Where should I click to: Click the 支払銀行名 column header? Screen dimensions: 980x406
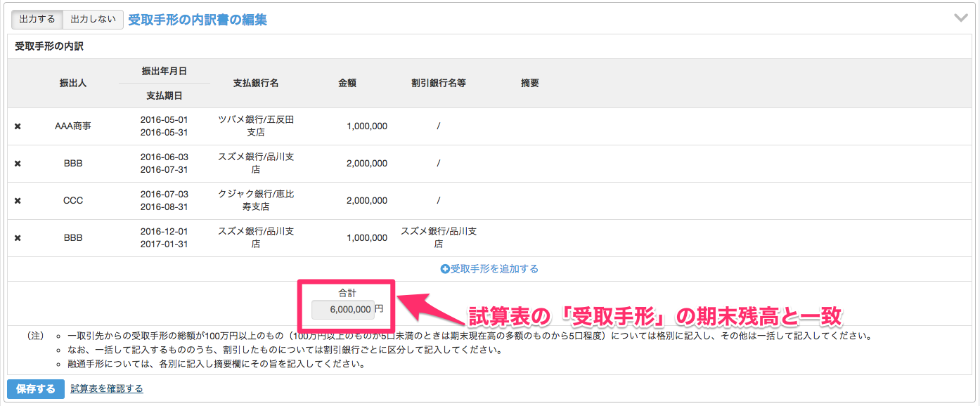256,83
